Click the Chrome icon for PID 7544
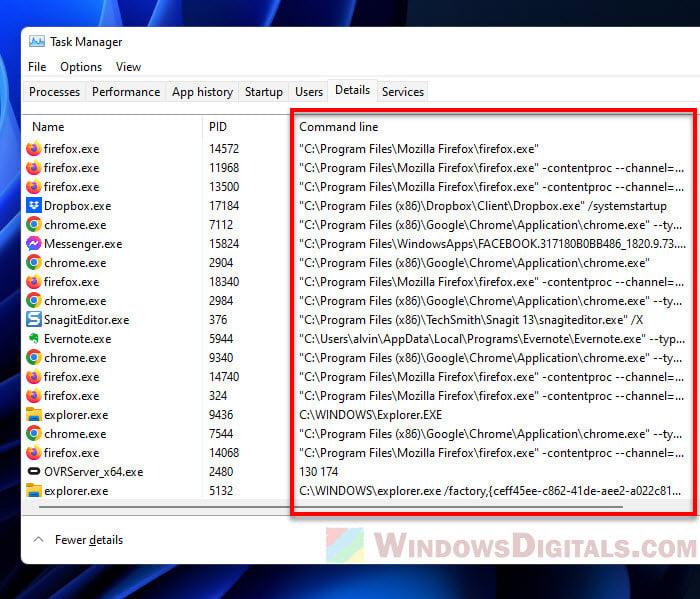Screen dimensions: 700x599 pos(33,433)
